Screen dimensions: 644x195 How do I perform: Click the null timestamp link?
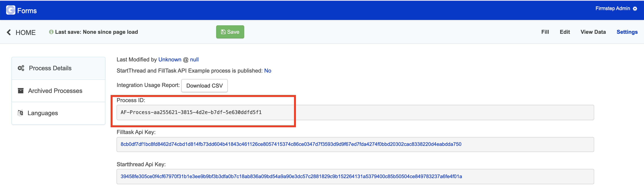tap(194, 59)
